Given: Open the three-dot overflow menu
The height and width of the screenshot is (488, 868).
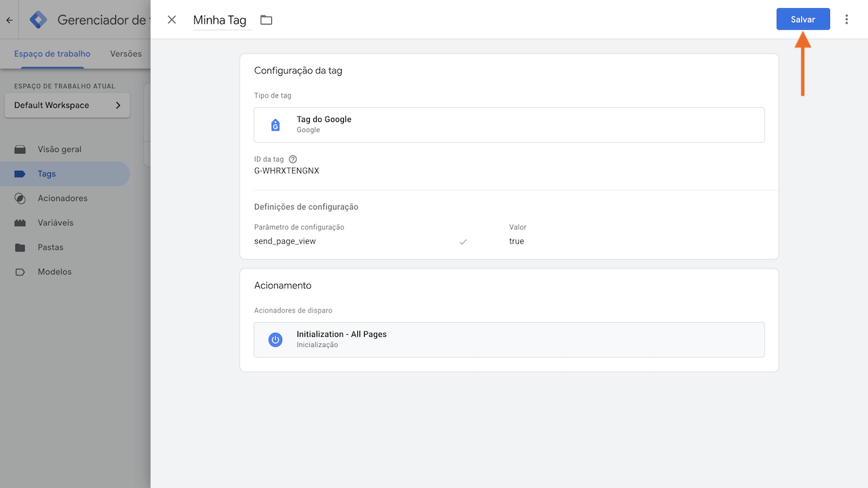Looking at the screenshot, I should click(846, 19).
